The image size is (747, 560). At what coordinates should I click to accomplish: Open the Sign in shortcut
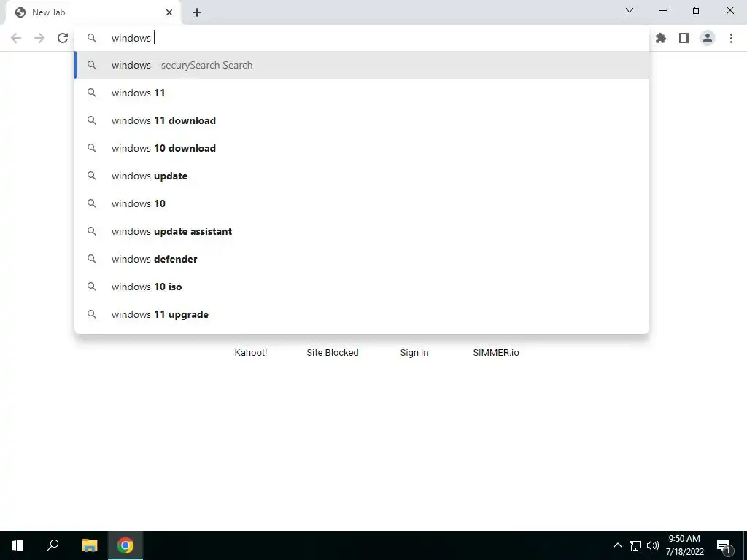(x=414, y=353)
